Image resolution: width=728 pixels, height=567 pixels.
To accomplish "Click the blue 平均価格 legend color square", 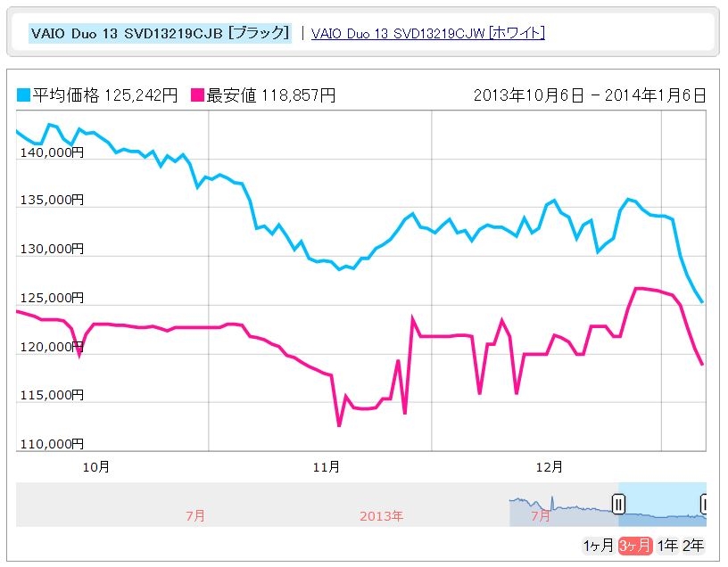I will (22, 94).
